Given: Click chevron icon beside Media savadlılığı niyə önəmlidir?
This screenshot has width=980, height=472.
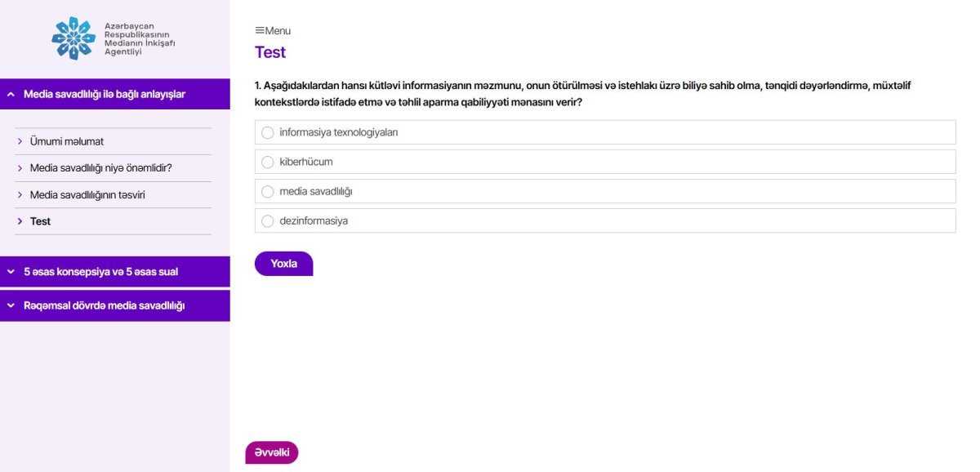Looking at the screenshot, I should [20, 168].
